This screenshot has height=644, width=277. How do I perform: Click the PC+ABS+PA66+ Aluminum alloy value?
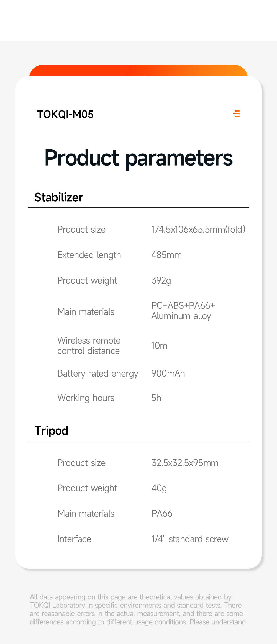tap(183, 311)
